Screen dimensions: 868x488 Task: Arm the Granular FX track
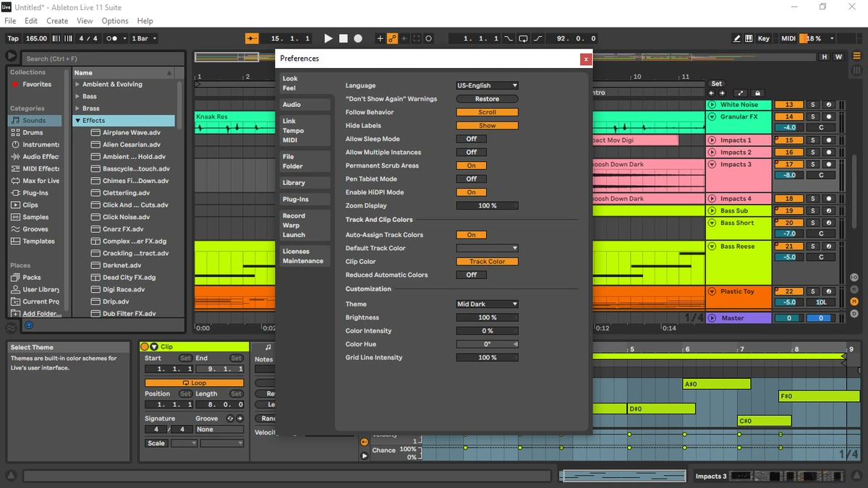tap(829, 116)
